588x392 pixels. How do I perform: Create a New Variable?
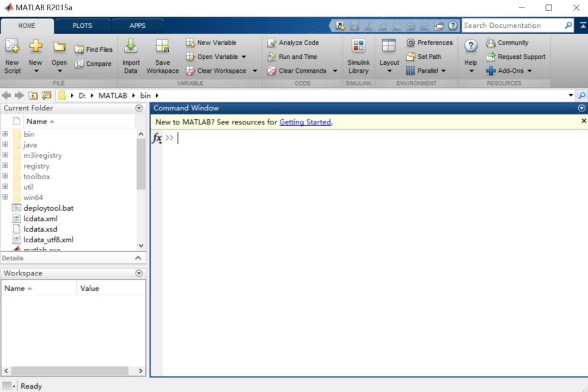[x=211, y=43]
